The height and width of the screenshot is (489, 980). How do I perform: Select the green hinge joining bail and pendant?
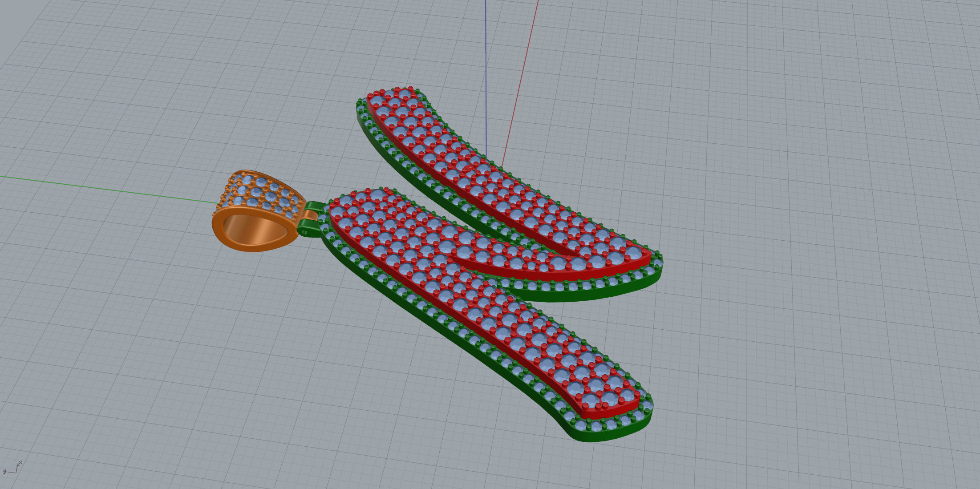[312, 218]
